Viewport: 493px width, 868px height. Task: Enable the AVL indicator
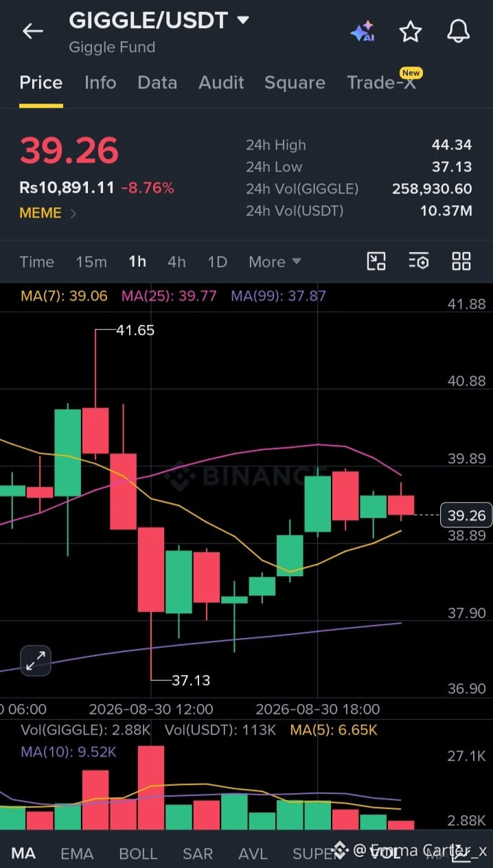tap(253, 854)
